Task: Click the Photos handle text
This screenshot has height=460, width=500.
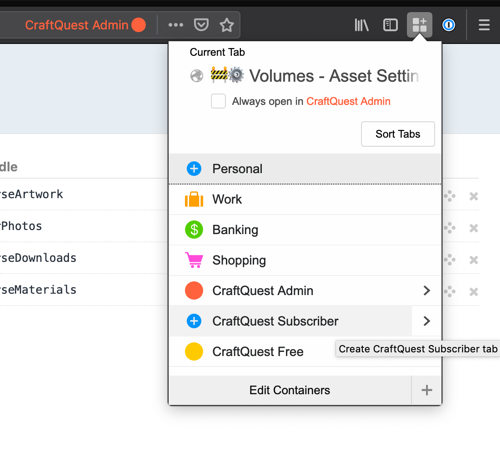Action: click(21, 226)
